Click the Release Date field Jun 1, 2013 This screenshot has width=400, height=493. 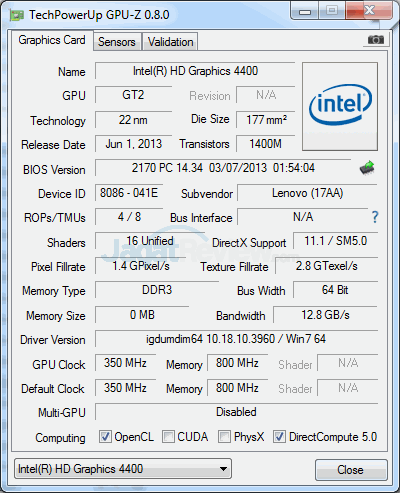[133, 144]
